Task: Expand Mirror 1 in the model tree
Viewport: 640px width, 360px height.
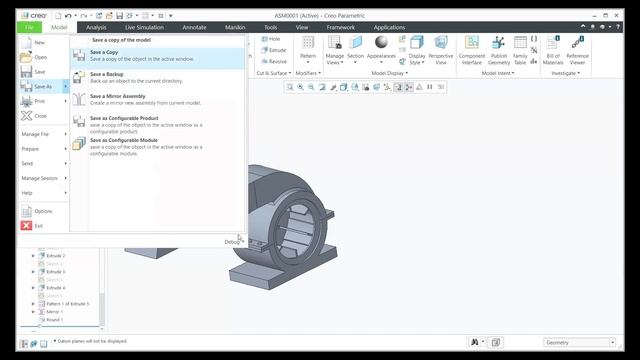Action: (33, 312)
